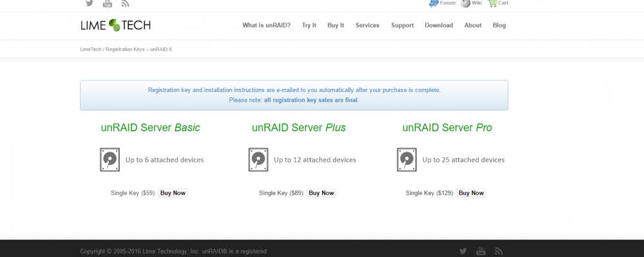644x257 pixels.
Task: Click 'Up to 25 attached devices' text
Action: [x=463, y=160]
